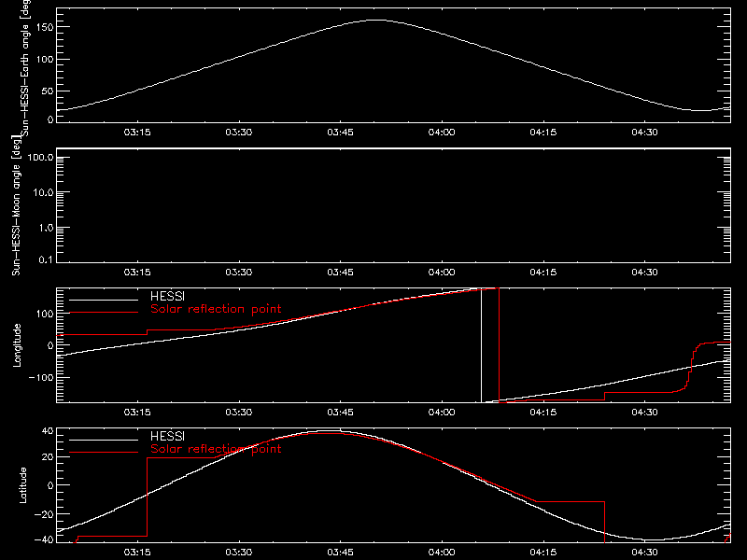Click 04:00 time label under Earth angle plot
747x560 pixels.
(442, 132)
